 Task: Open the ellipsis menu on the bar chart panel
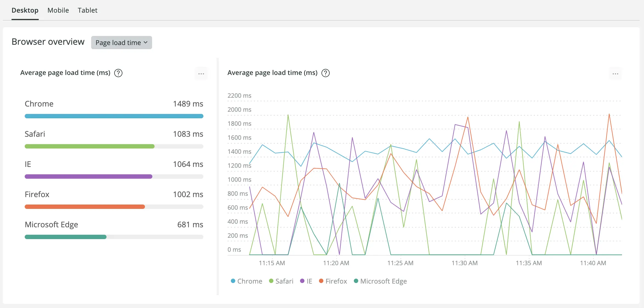click(201, 74)
